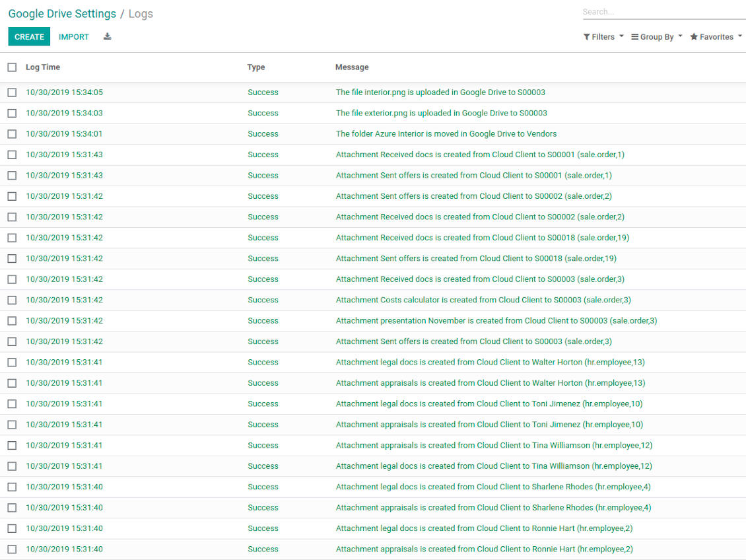Open Walter Horton legal docs log entry
Image resolution: width=746 pixels, height=560 pixels.
point(490,363)
